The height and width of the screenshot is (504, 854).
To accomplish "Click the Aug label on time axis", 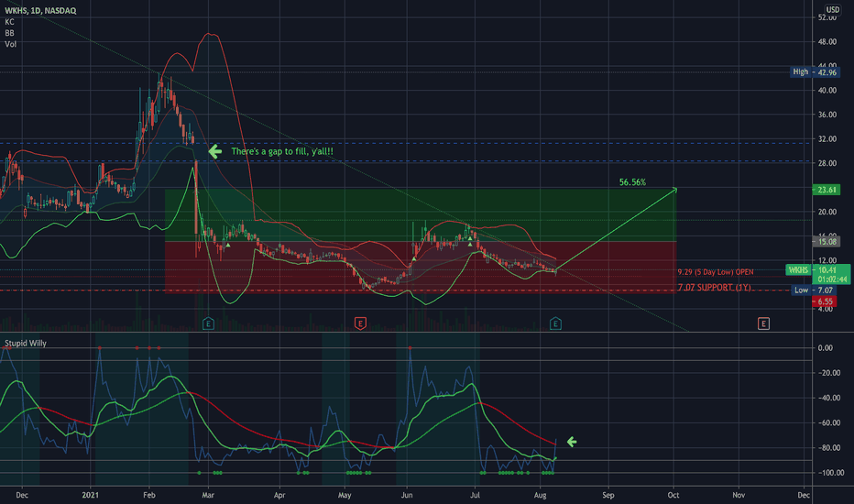I will click(540, 495).
